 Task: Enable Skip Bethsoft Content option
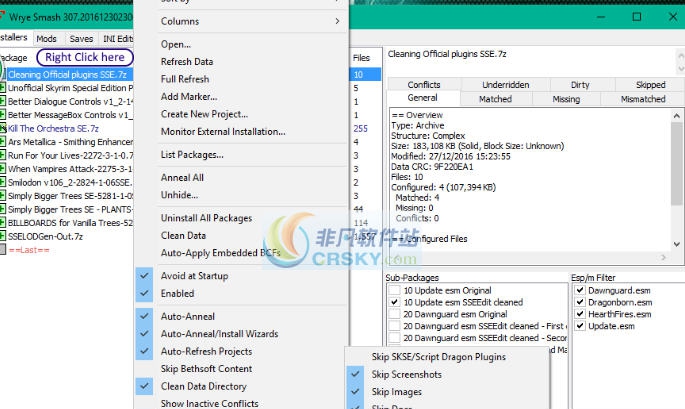point(241,369)
